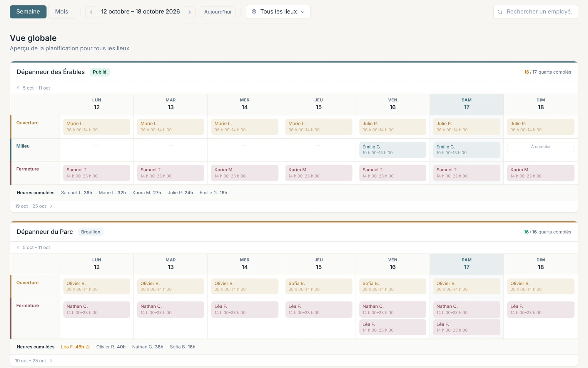The width and height of the screenshot is (588, 368).
Task: Select SAM 17 header in Dépanneur des Érables
Action: [467, 105]
